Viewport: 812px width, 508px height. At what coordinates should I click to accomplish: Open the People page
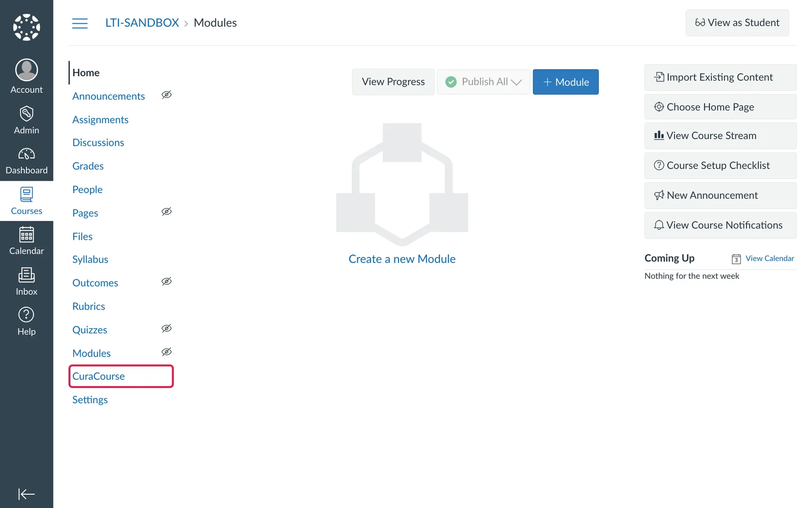[87, 189]
